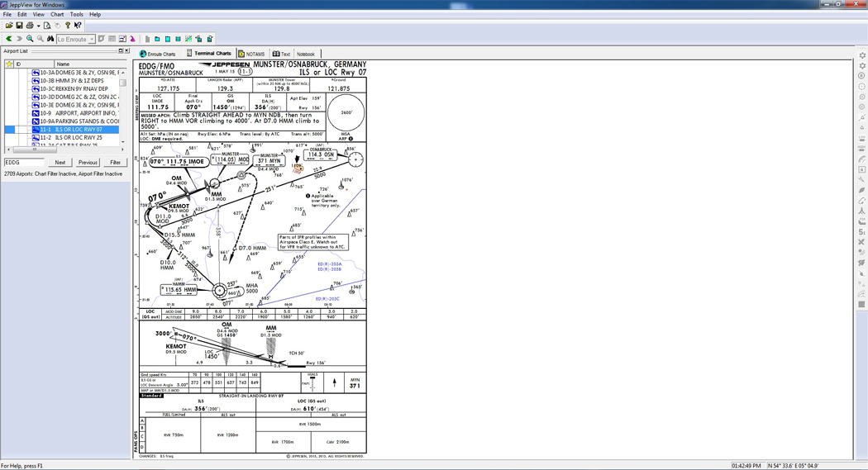Click the Airport List horizontal scrollbar thumb
This screenshot has width=868, height=470.
[35, 150]
